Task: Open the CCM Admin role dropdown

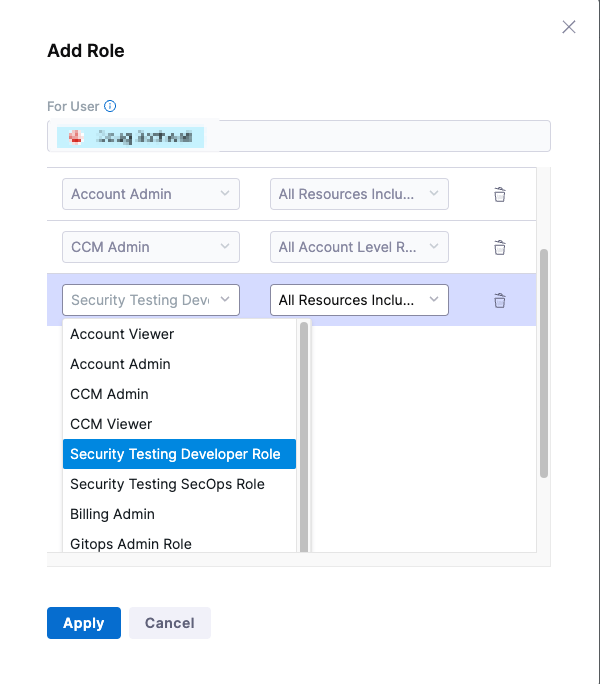Action: pyautogui.click(x=150, y=247)
